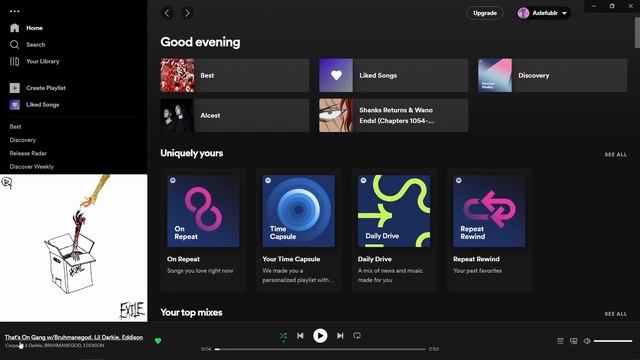Image resolution: width=640 pixels, height=360 pixels.
Task: Open the On Repeat playlist cover
Action: pos(203,211)
